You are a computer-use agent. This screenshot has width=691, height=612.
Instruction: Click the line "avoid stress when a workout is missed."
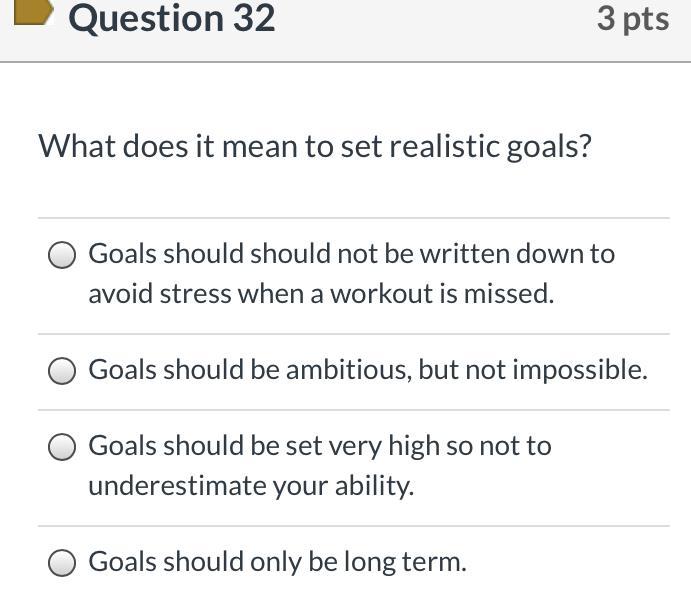click(x=320, y=294)
